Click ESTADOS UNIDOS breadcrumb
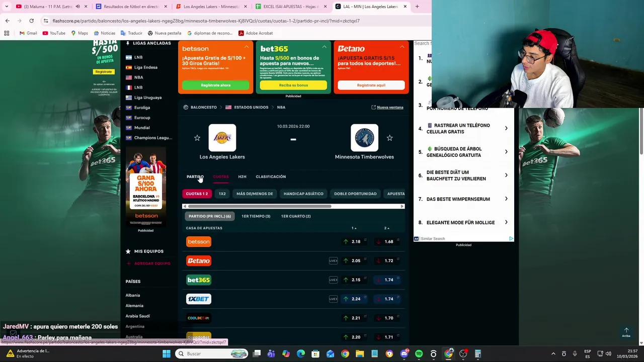This screenshot has height=362, width=644. point(251,107)
